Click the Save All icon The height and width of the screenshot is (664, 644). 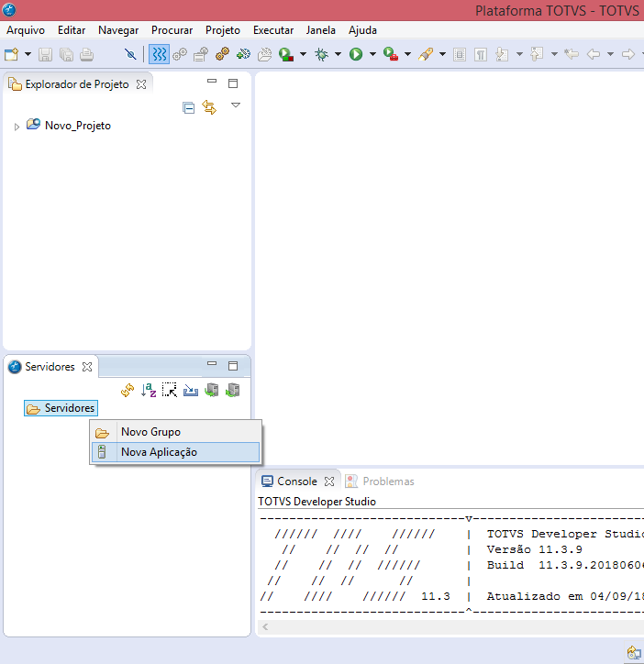(66, 54)
